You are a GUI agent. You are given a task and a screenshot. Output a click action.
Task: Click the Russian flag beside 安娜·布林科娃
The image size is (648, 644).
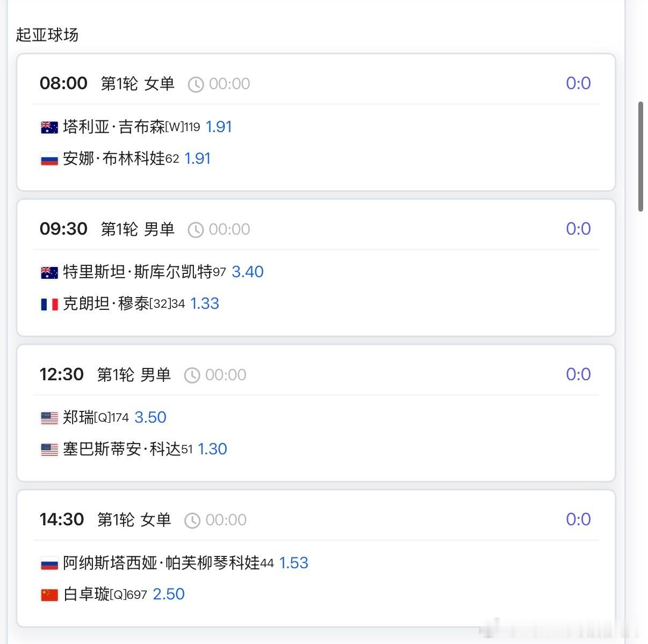(49, 159)
